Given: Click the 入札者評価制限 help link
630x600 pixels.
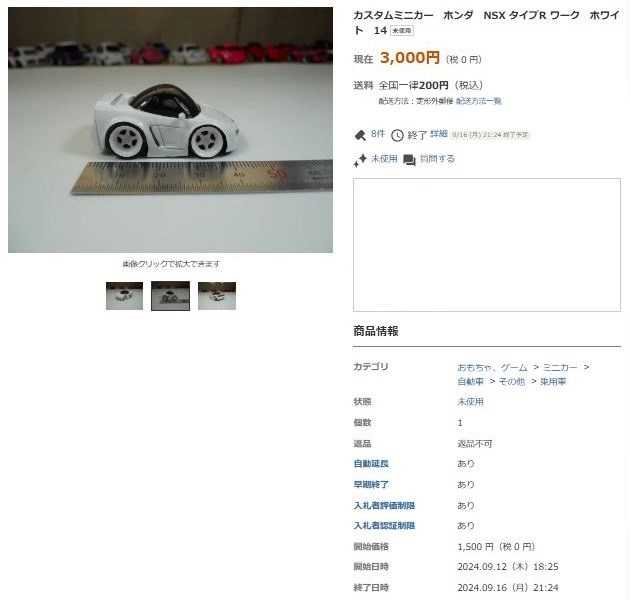Looking at the screenshot, I should pyautogui.click(x=384, y=506).
